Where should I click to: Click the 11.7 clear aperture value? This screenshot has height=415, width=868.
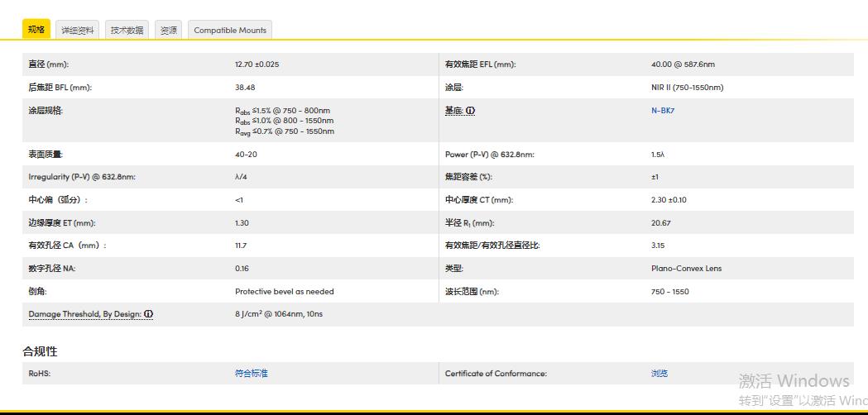241,246
